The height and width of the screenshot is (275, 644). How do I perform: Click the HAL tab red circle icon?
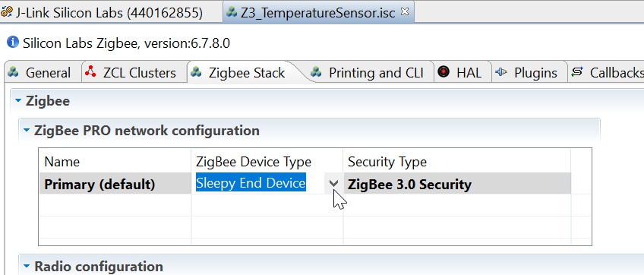(x=444, y=72)
